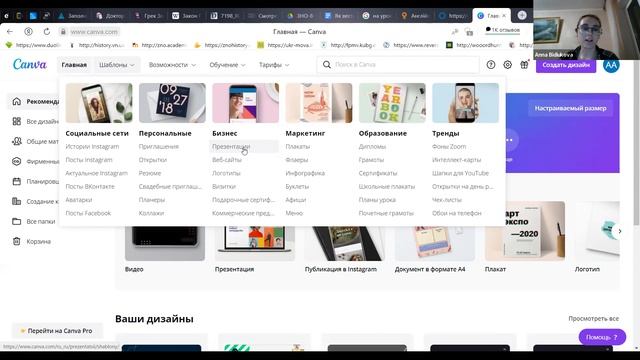The width and height of the screenshot is (640, 360).
Task: Expand the Обучение dropdown
Action: [x=227, y=64]
